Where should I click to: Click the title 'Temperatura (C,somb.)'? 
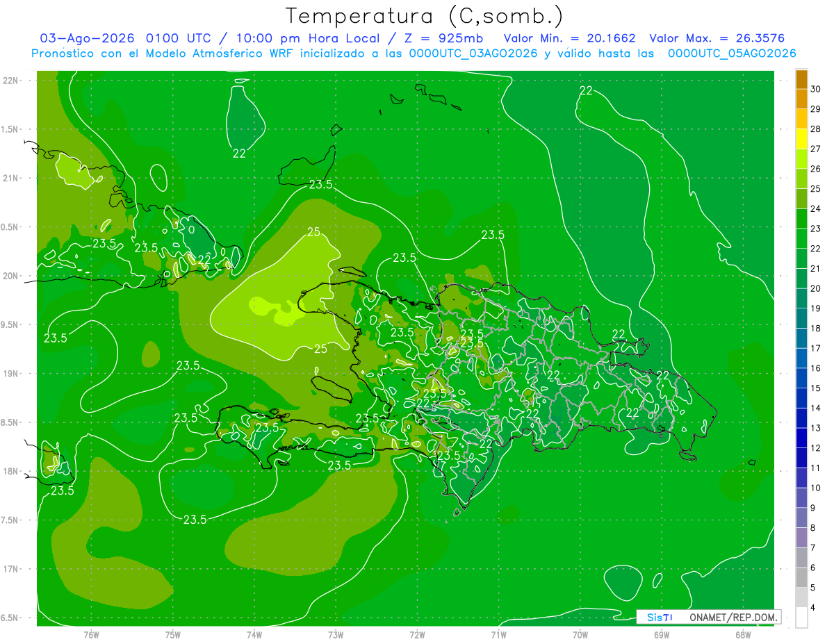pos(425,16)
